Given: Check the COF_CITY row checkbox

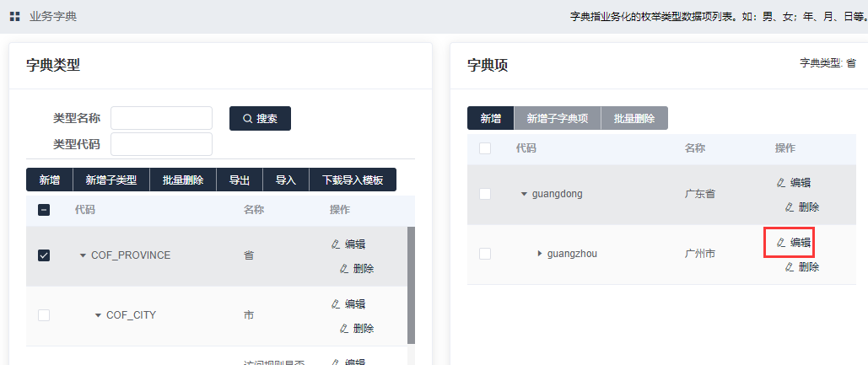Looking at the screenshot, I should click(44, 315).
